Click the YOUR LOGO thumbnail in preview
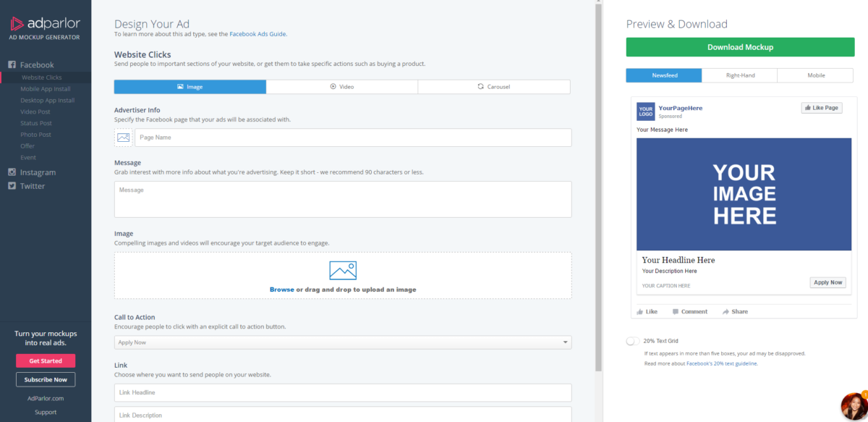This screenshot has width=868, height=422. [x=645, y=111]
